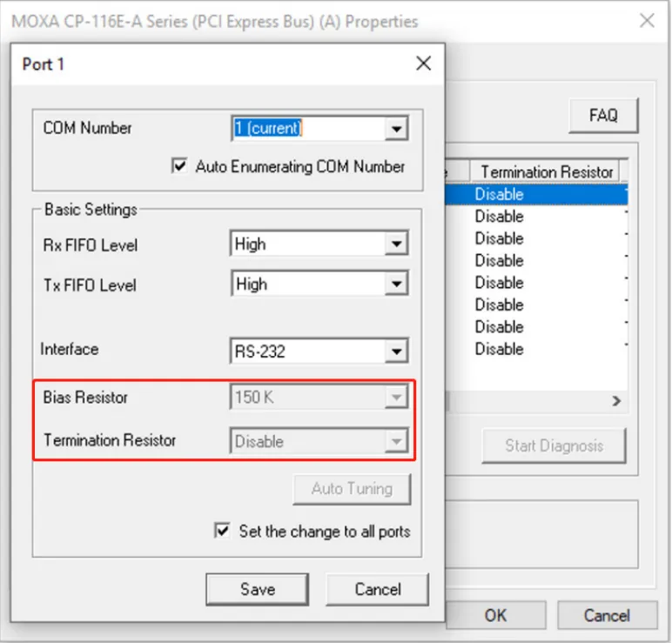Screen dimensions: 672x643
Task: Expand the Tx FIFO Level dropdown
Action: coord(397,285)
